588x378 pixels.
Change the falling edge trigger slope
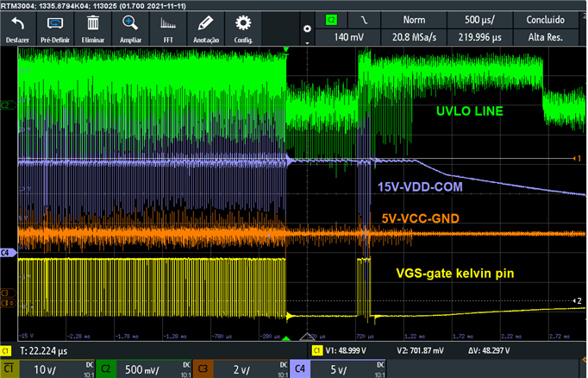[x=364, y=20]
